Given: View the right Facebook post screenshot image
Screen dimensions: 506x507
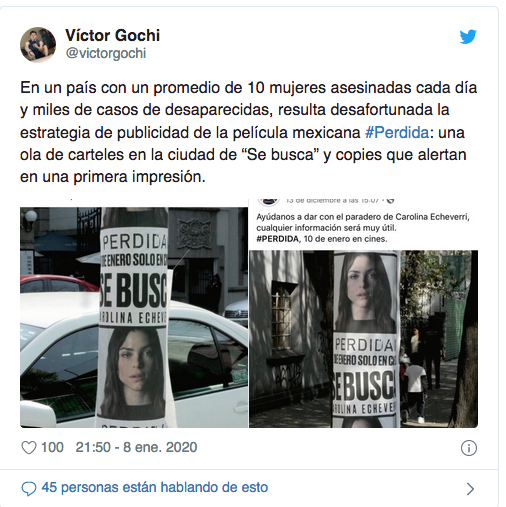Looking at the screenshot, I should click(363, 313).
